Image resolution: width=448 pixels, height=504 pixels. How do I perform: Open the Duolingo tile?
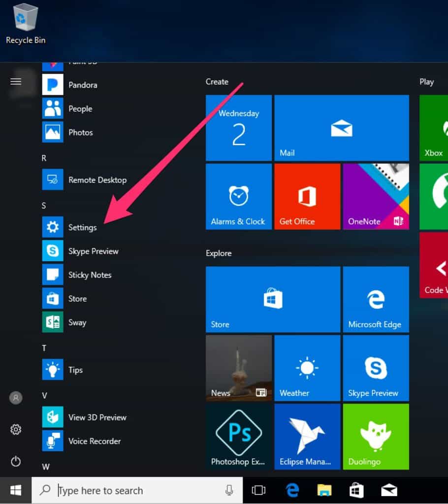pyautogui.click(x=376, y=437)
